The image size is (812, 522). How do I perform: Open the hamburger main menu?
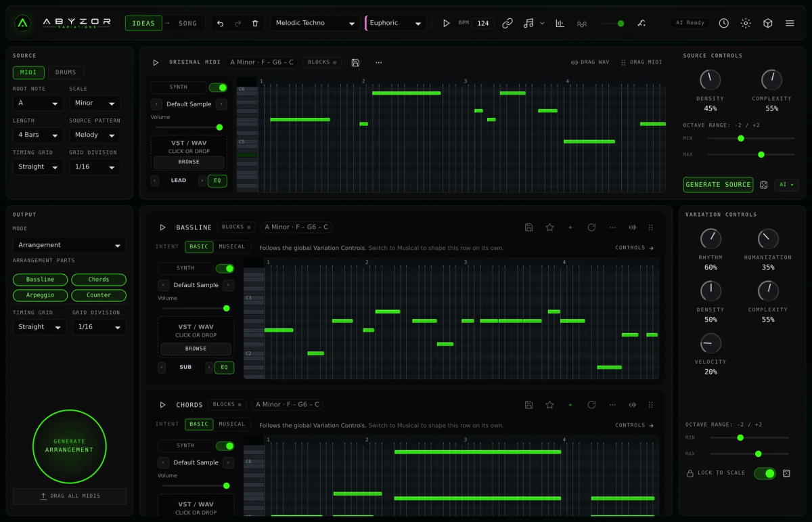click(x=790, y=23)
